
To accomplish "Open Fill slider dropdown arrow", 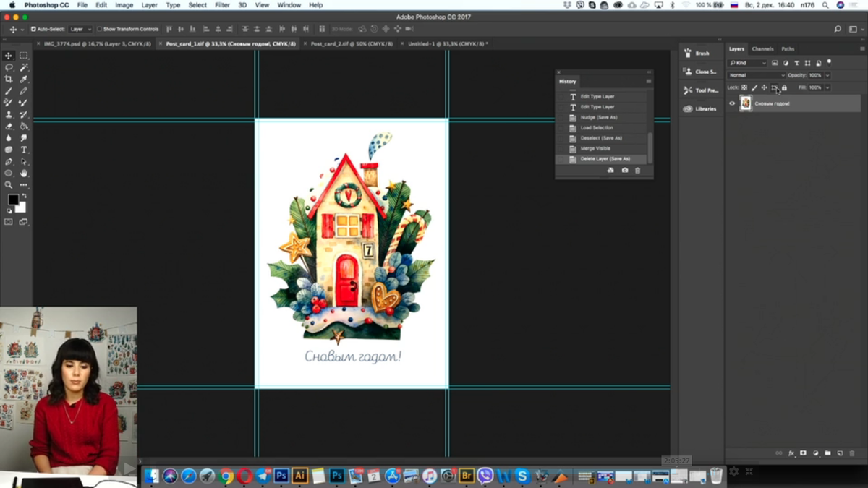I will tap(827, 87).
